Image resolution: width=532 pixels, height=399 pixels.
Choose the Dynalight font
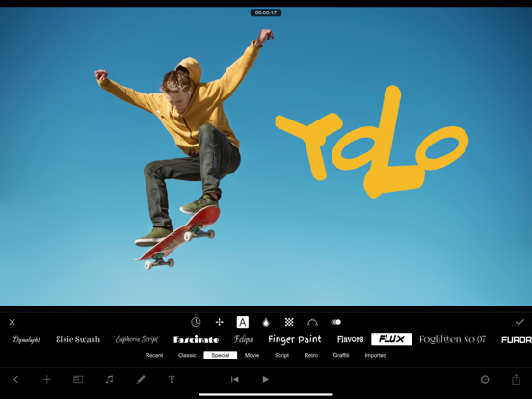[26, 339]
